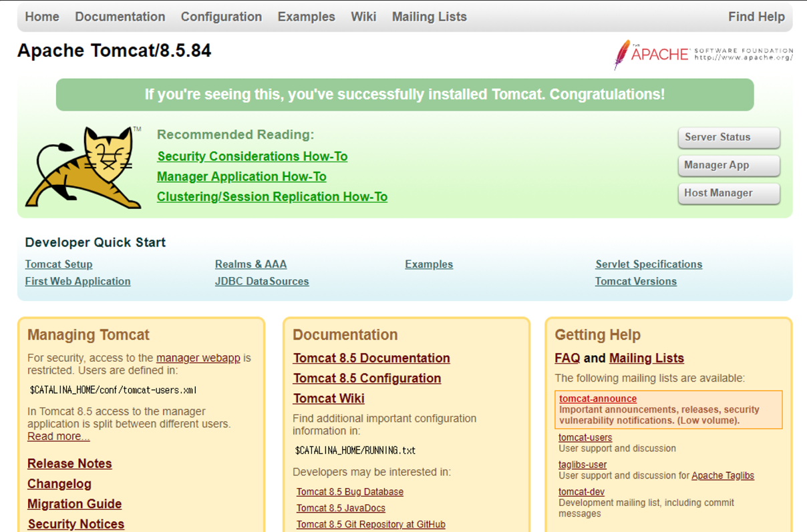Viewport: 807px width, 532px height.
Task: Open the Release Notes link
Action: (69, 463)
